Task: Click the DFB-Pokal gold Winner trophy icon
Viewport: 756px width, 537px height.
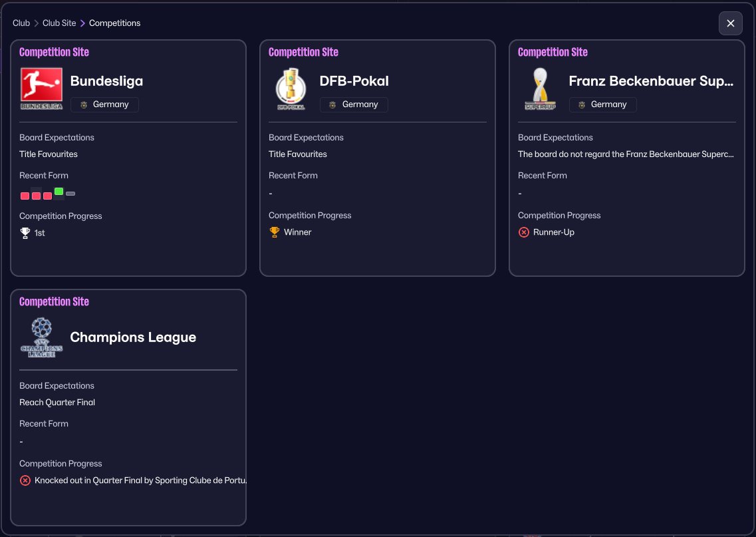Action: (275, 232)
